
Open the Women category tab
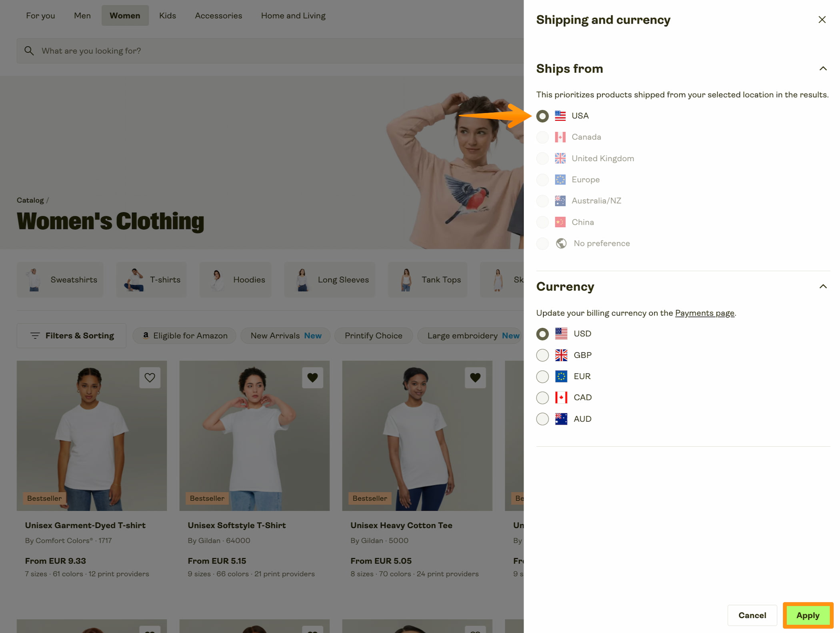125,16
